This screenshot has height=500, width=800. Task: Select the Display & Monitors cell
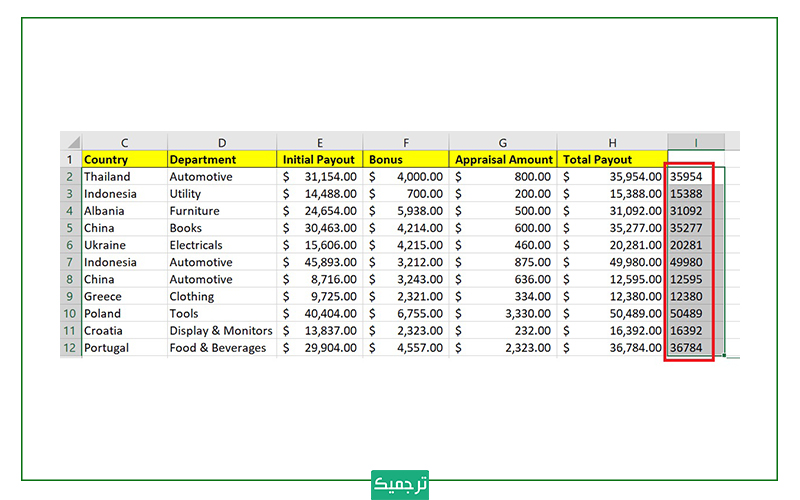pos(222,331)
